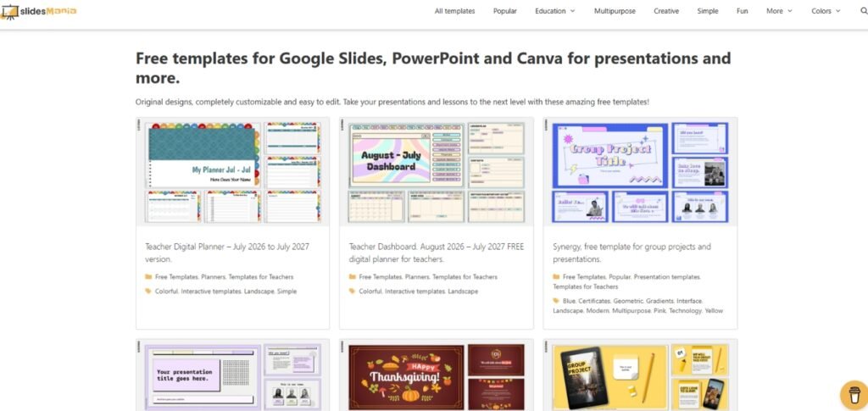
Task: Click Popular category under Synergy card
Action: click(x=620, y=276)
